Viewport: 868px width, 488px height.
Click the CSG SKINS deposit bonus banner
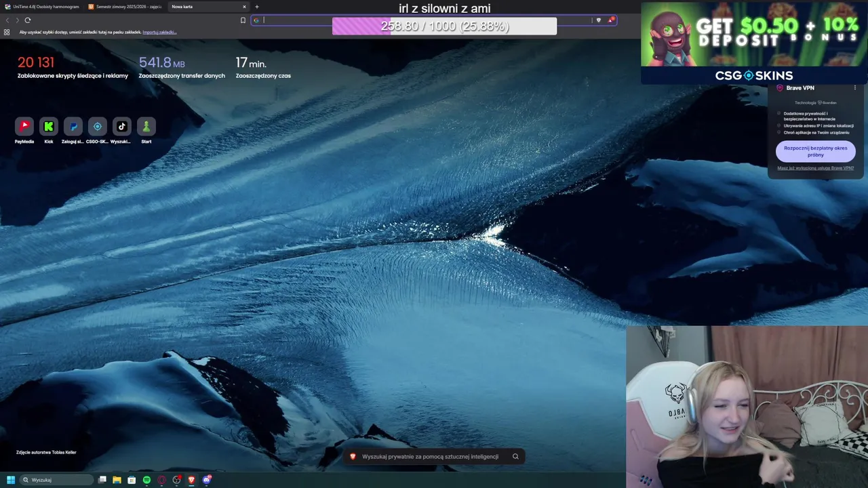coord(754,42)
